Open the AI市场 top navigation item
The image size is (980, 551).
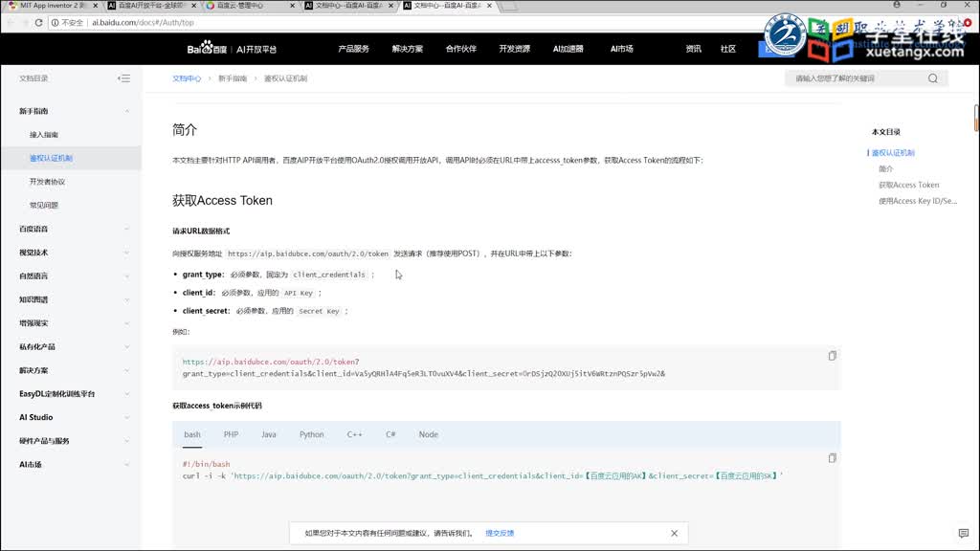tap(622, 49)
